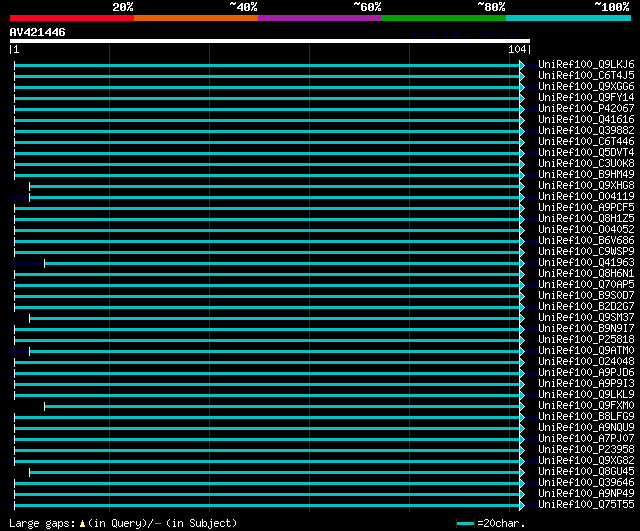Select the UniRef100_P23958 label
This screenshot has width=640, height=531.
click(586, 450)
